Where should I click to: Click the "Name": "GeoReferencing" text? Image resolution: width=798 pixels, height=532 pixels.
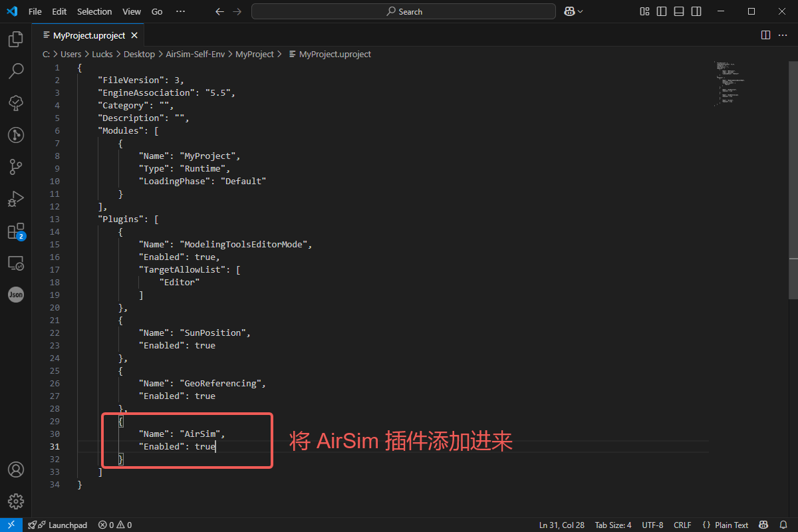tap(203, 383)
